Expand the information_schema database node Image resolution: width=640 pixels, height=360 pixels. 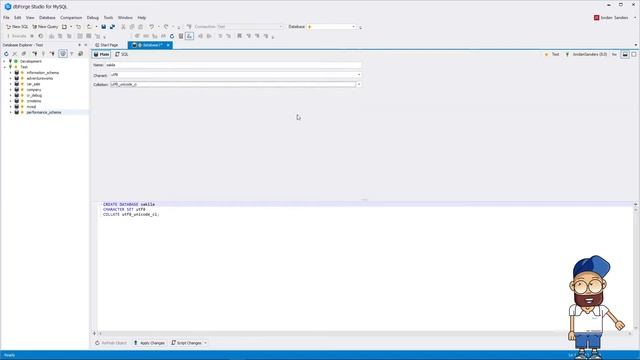tap(11, 73)
